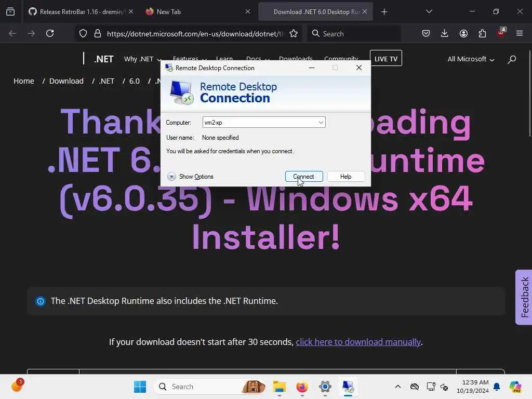Screen dimensions: 532x399
Task: Switch to the Release RetroBar 1.16 tab
Action: (x=81, y=12)
